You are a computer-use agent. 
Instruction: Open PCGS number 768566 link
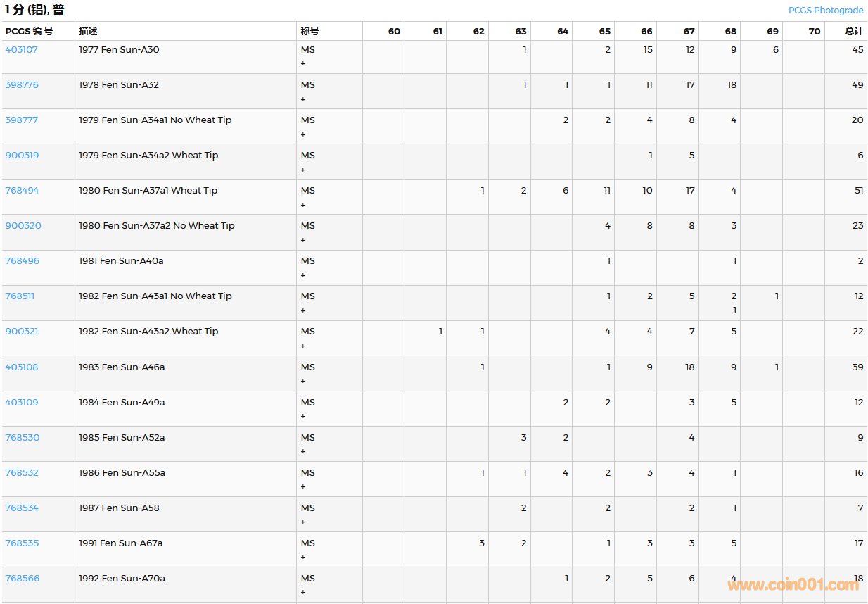click(x=23, y=579)
